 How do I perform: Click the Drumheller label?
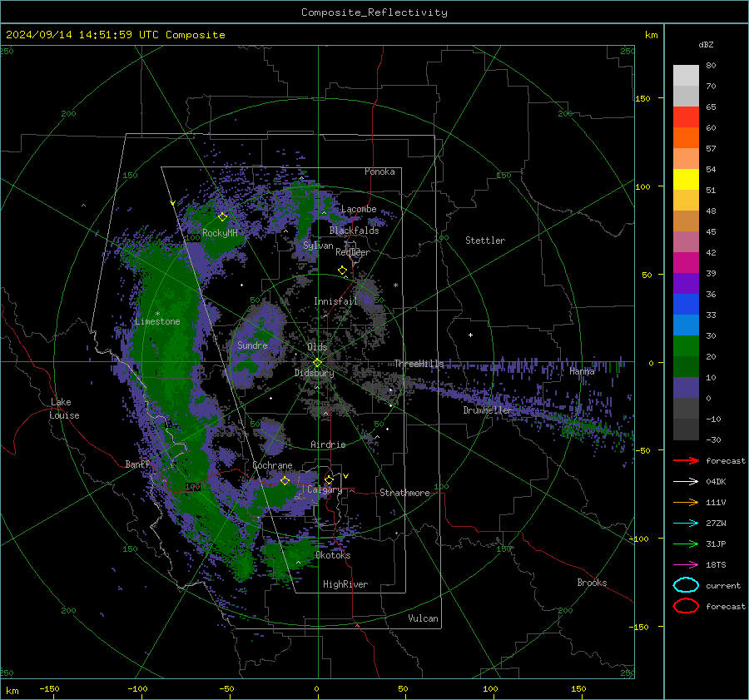tap(488, 410)
